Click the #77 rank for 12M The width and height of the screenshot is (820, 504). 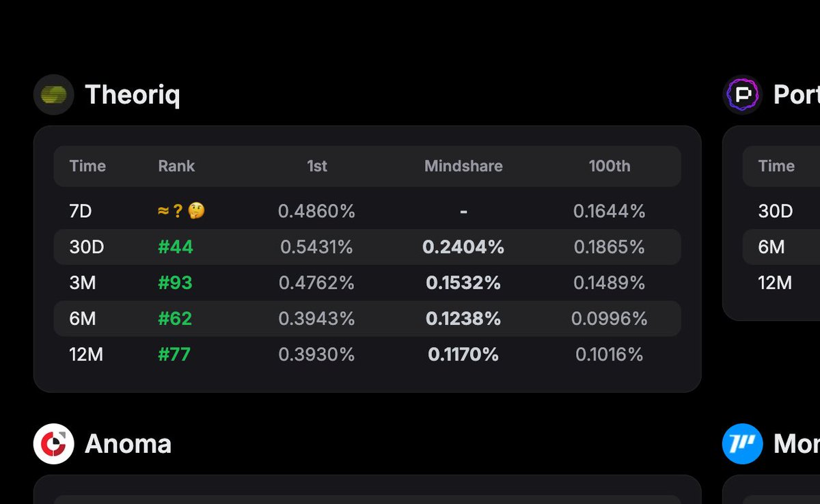click(174, 354)
